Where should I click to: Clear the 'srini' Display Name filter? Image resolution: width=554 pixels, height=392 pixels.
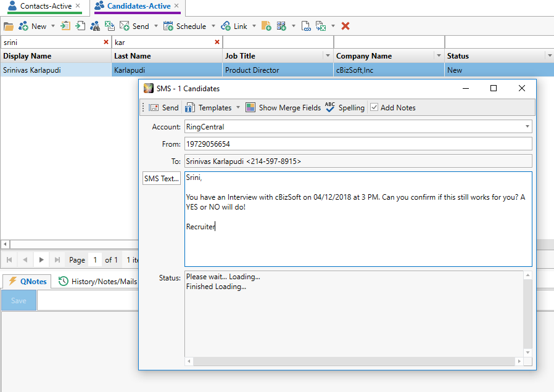coord(105,42)
